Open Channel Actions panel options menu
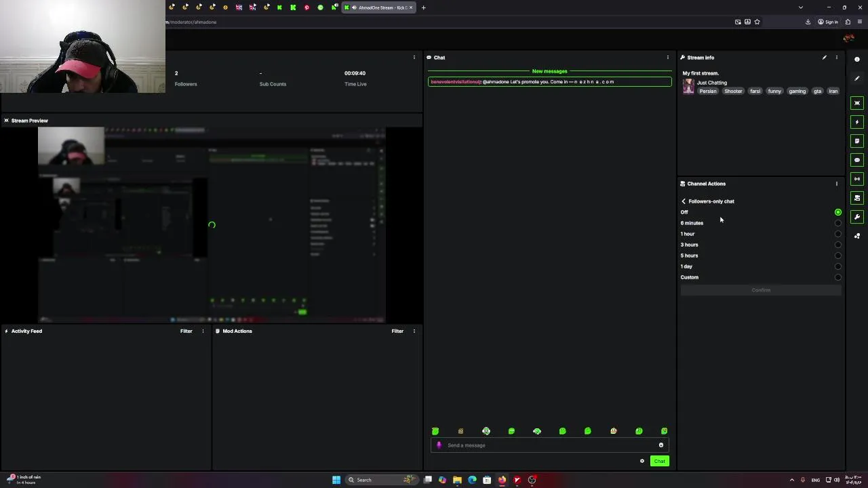 837,184
